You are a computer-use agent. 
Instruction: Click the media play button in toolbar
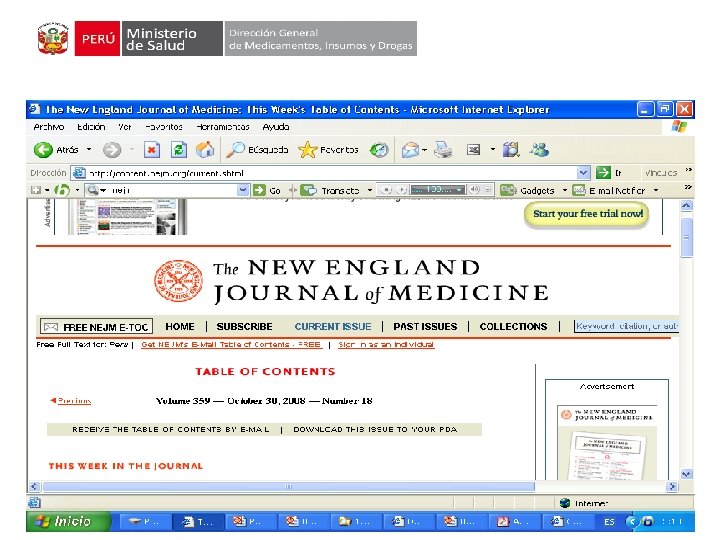click(x=401, y=190)
